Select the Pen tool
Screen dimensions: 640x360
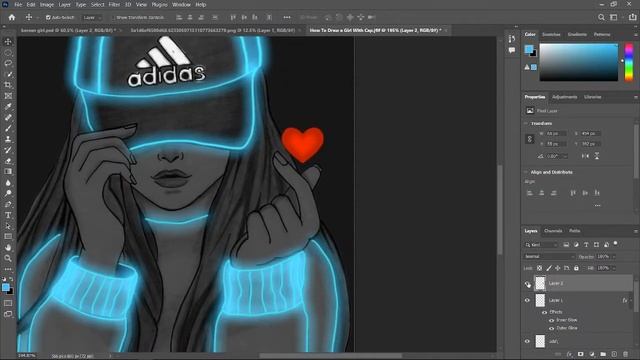click(8, 204)
